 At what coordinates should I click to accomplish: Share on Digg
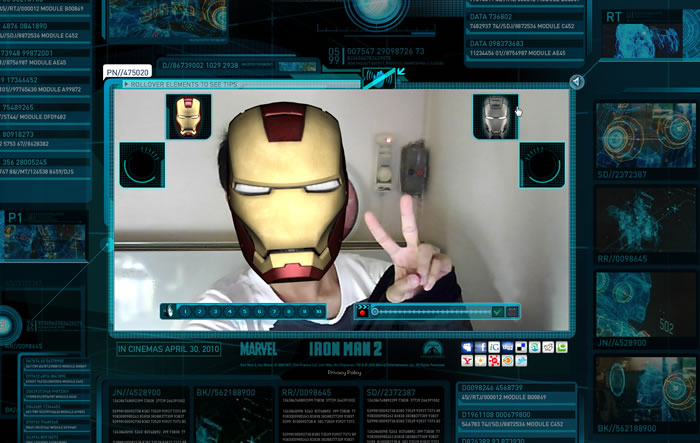[x=508, y=347]
